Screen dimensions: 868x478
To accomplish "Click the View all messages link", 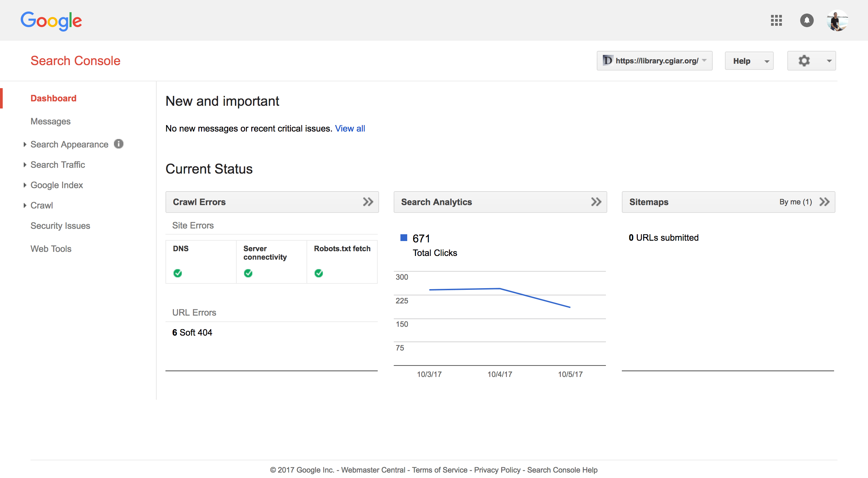I will (x=350, y=128).
